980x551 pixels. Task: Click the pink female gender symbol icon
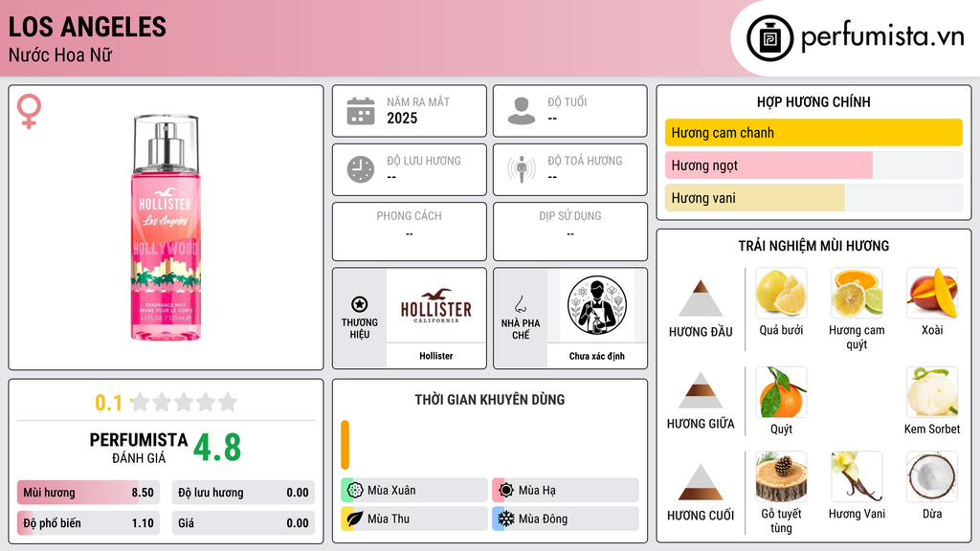29,111
